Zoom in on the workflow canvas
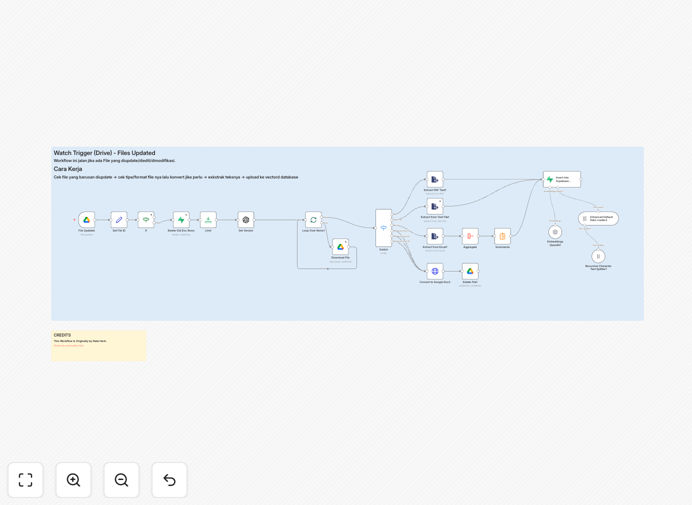This screenshot has height=505, width=692. click(x=73, y=480)
